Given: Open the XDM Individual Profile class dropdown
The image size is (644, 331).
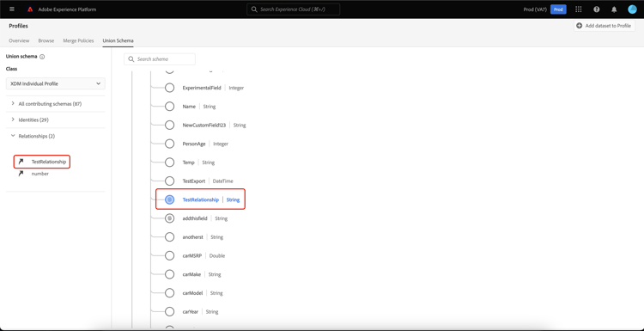Looking at the screenshot, I should [56, 83].
